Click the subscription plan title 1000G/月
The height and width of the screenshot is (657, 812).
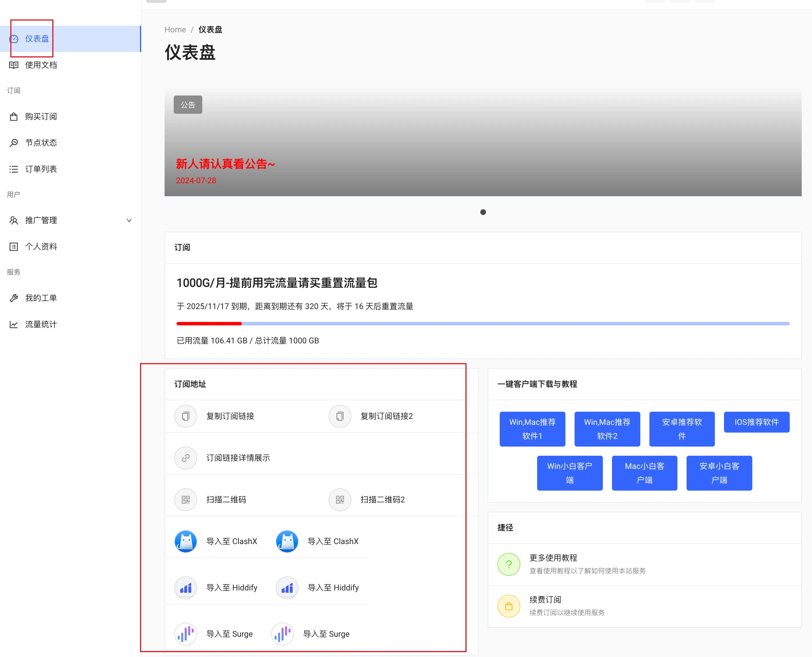(x=277, y=283)
